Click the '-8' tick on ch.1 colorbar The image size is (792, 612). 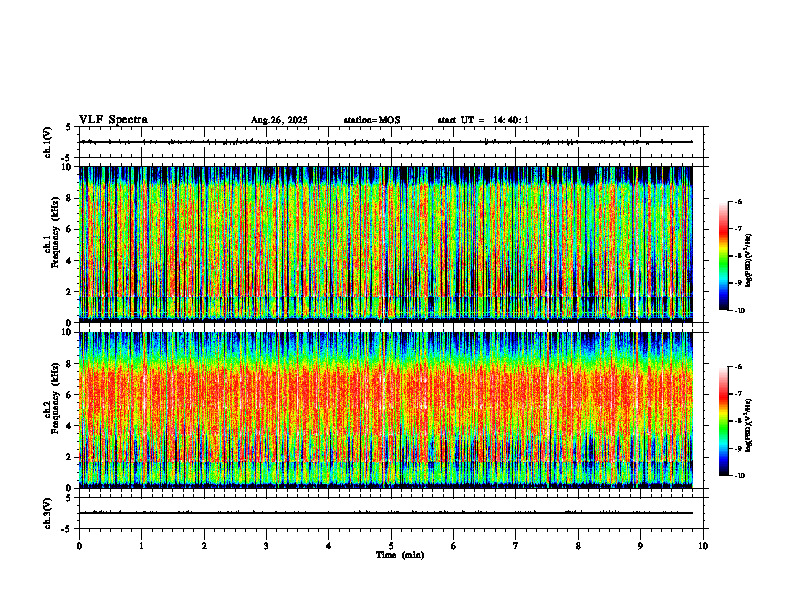738,256
